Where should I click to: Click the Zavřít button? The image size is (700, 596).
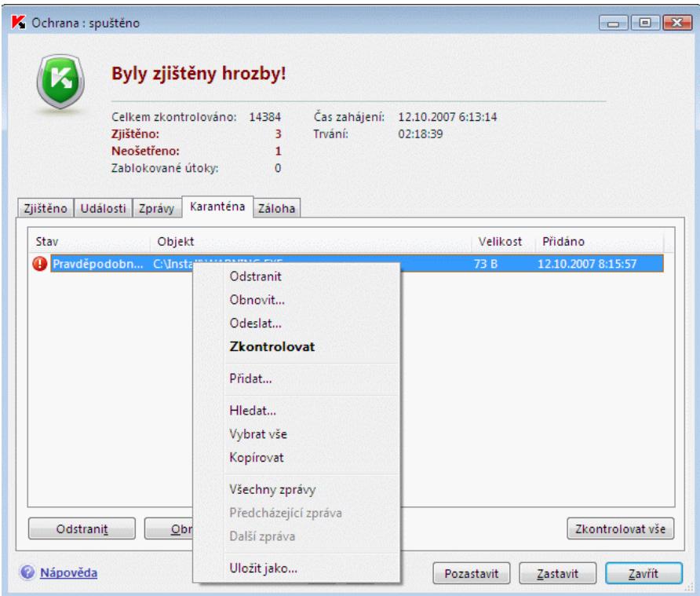[643, 574]
